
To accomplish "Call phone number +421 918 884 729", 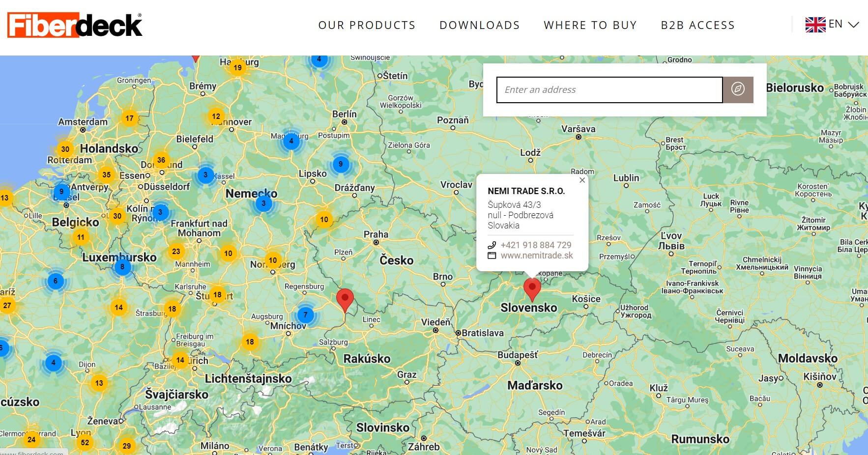I will pos(536,245).
